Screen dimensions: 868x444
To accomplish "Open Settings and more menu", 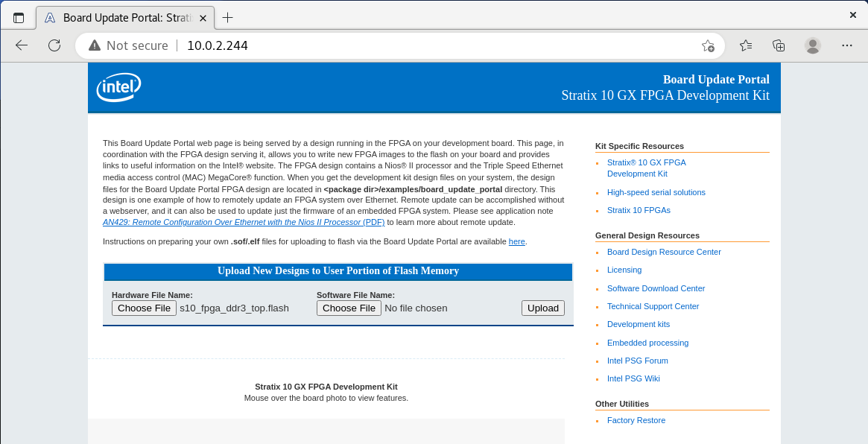I will pyautogui.click(x=846, y=45).
